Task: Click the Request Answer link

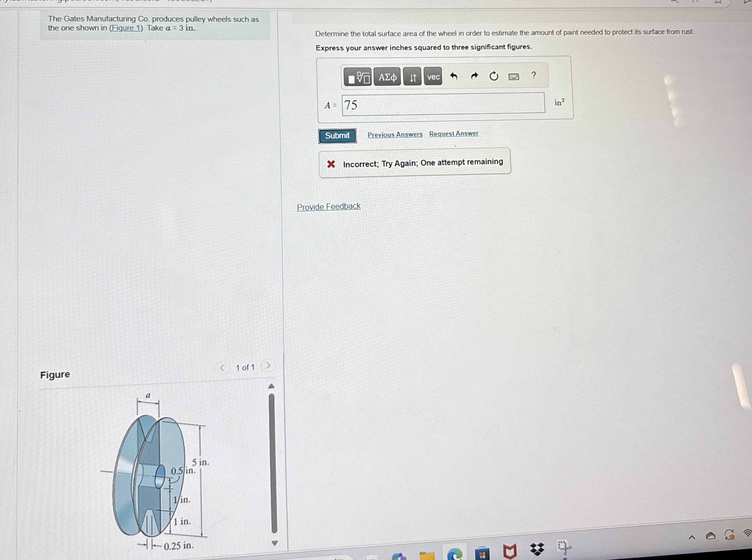Action: tap(454, 134)
